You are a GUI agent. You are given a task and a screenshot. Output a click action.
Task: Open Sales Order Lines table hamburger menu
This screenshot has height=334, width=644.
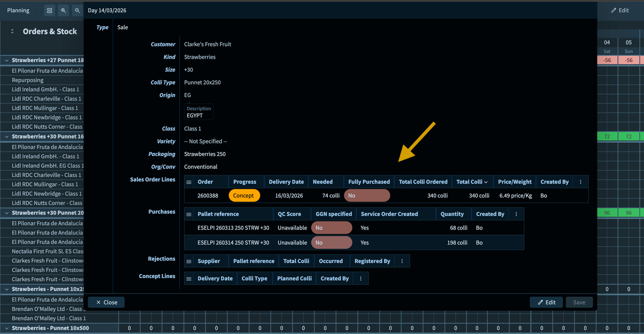189,182
